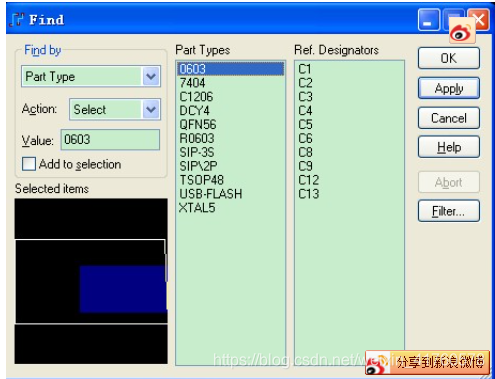This screenshot has height=379, width=495.
Task: Minimize the Find dialog
Action: (x=429, y=20)
